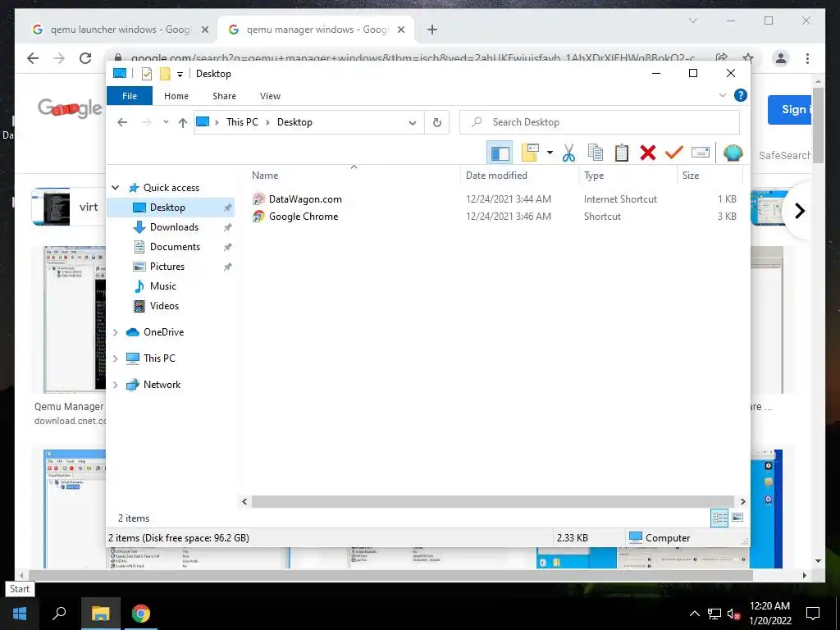Click the Cut scissors toolbar icon
Viewport: 840px width, 630px height.
[568, 153]
